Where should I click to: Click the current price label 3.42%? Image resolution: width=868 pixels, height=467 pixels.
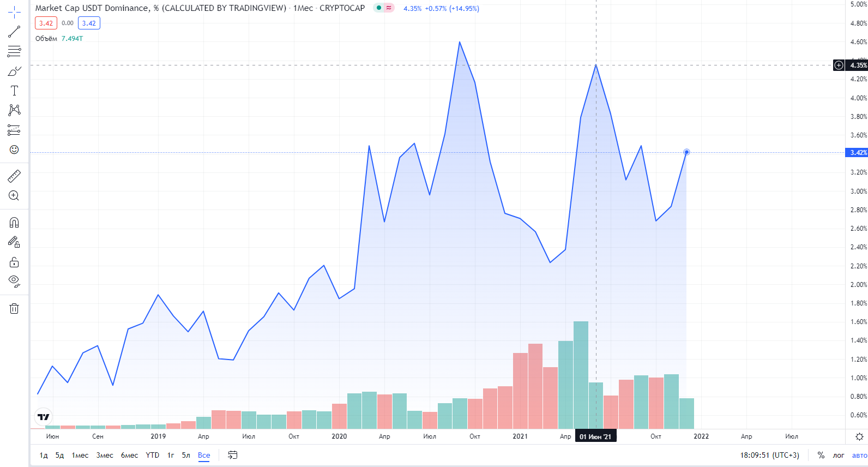(857, 153)
